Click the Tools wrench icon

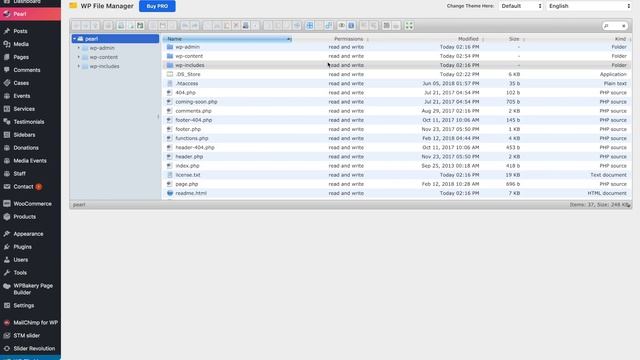(x=7, y=273)
